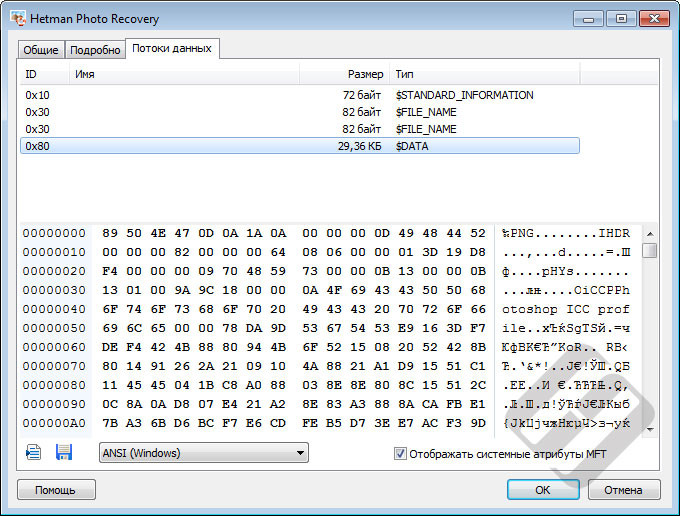The height and width of the screenshot is (516, 680).
Task: Toggle the Отображать системные атрибуты MFT checkbox
Action: click(400, 454)
